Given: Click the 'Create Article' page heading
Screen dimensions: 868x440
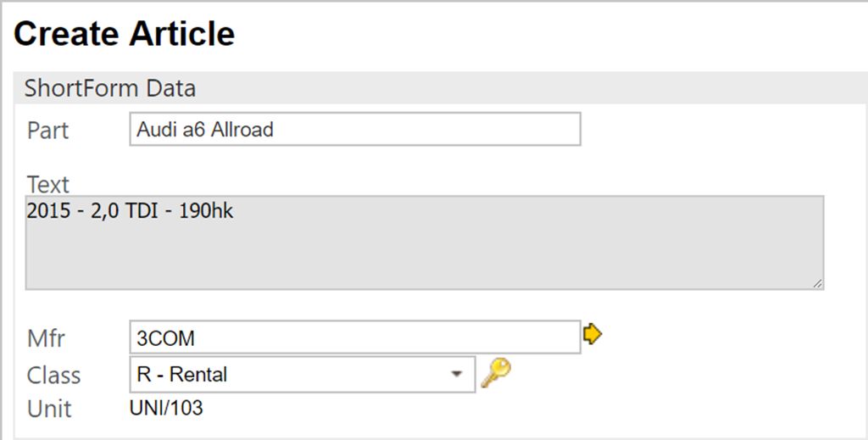Looking at the screenshot, I should [125, 34].
